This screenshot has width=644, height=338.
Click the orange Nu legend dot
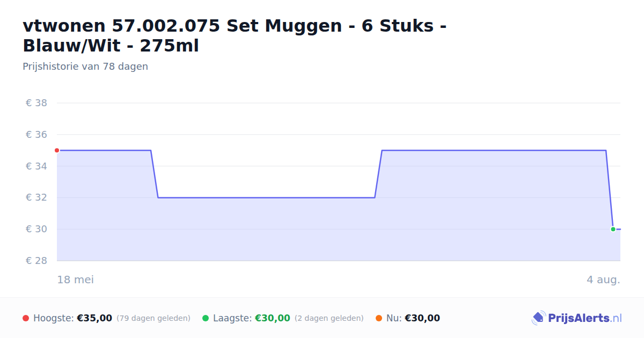(x=379, y=318)
